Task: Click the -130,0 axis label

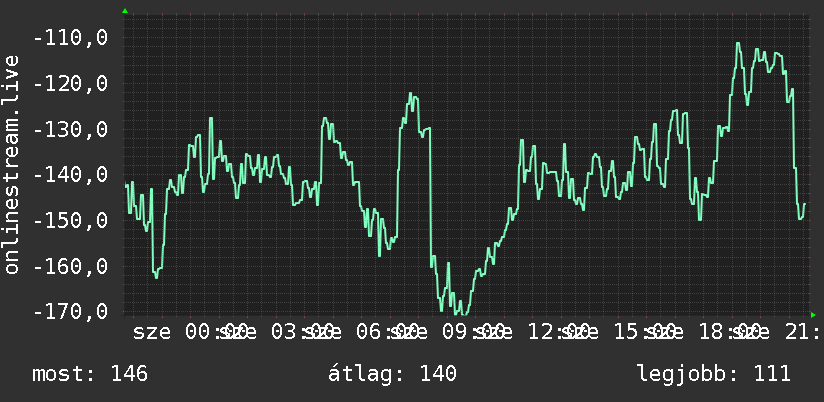Action: [70, 129]
